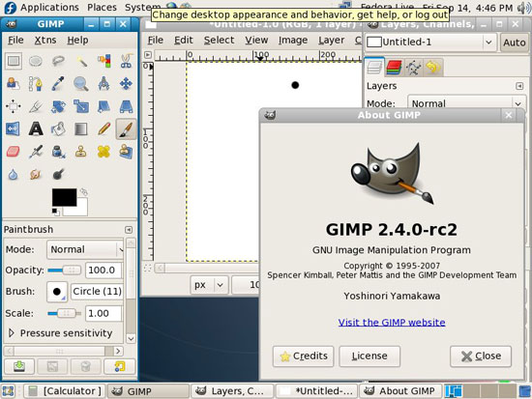Select the Bucket Fill tool
The image size is (532, 399).
(58, 129)
